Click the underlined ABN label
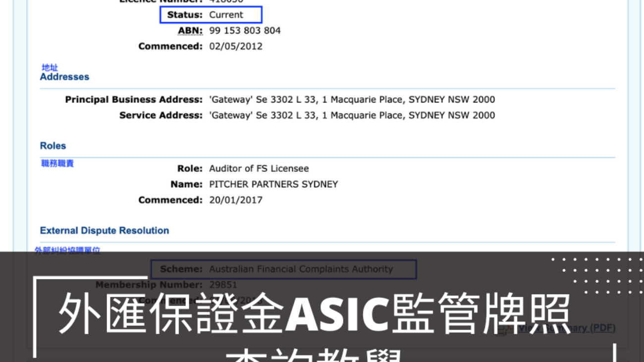The height and width of the screenshot is (362, 644). point(190,31)
